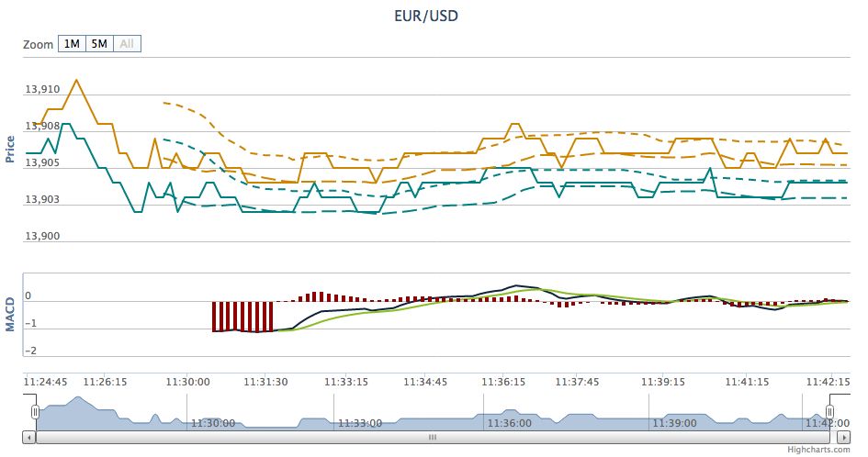Click the 11:39:00 marker in navigator
The height and width of the screenshot is (457, 868).
click(675, 423)
